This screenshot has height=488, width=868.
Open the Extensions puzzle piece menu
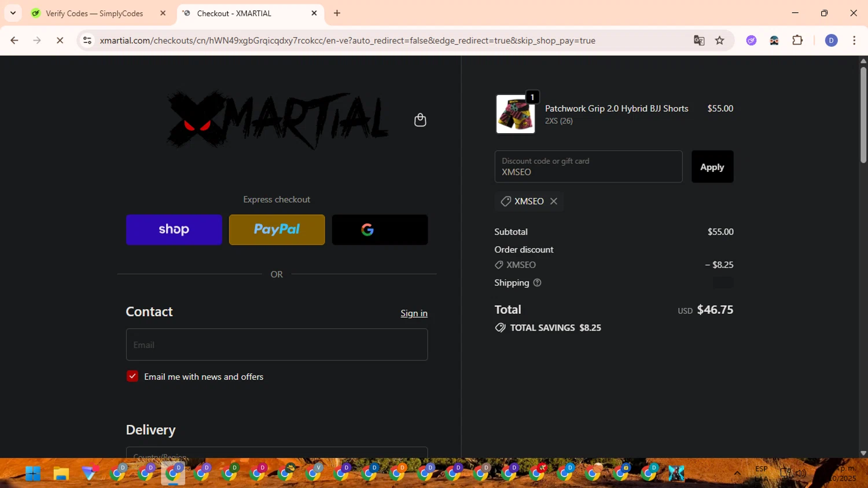[x=797, y=41]
